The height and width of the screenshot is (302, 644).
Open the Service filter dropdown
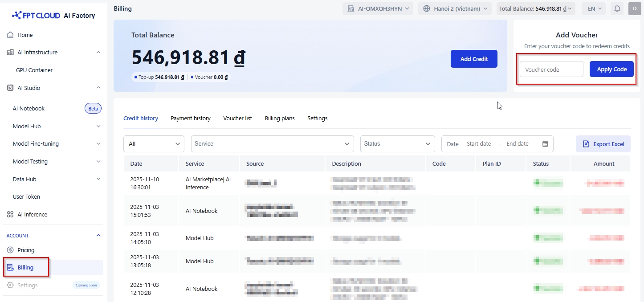point(272,144)
